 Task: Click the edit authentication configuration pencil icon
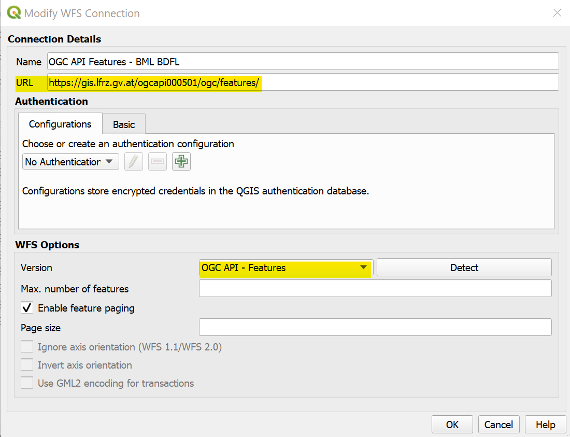tap(133, 161)
